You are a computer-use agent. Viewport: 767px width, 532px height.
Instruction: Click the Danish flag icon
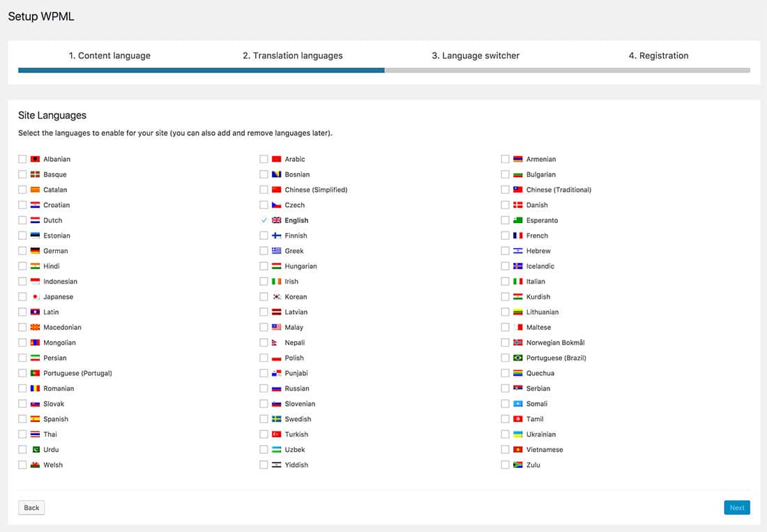(518, 205)
